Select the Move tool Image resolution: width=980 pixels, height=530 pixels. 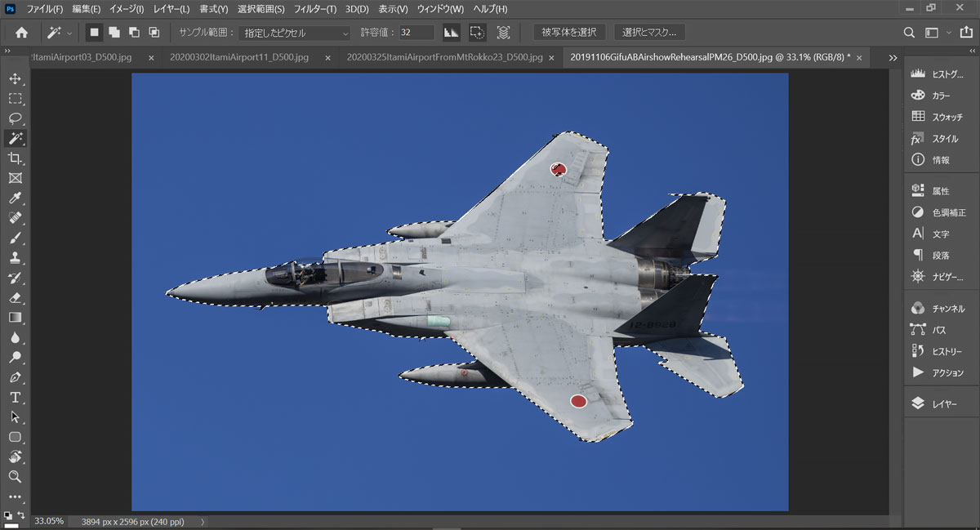pos(15,78)
